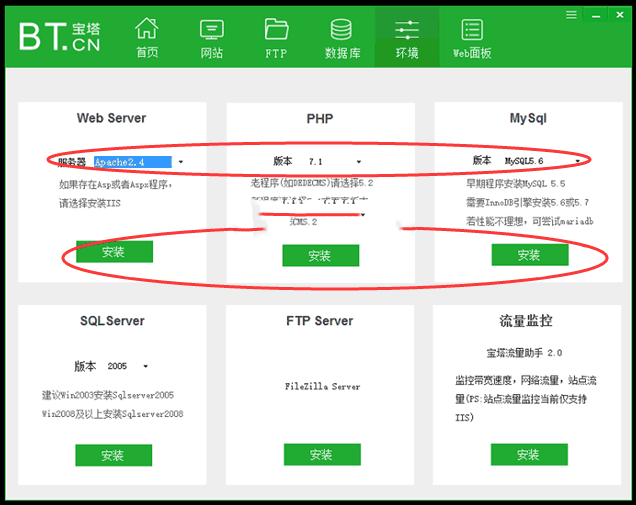Install MySql with the 安装 button
Screen dimensions: 636x505
[530, 255]
